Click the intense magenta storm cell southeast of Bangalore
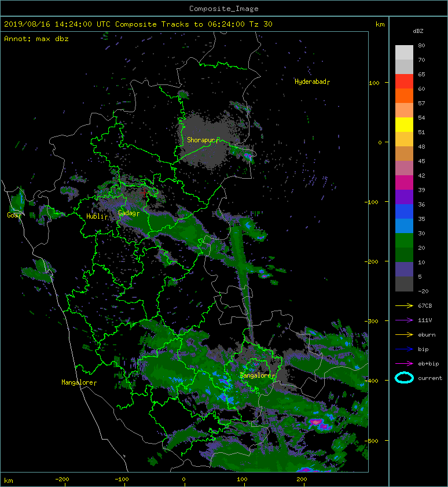This screenshot has width=448, height=487. pos(317,422)
